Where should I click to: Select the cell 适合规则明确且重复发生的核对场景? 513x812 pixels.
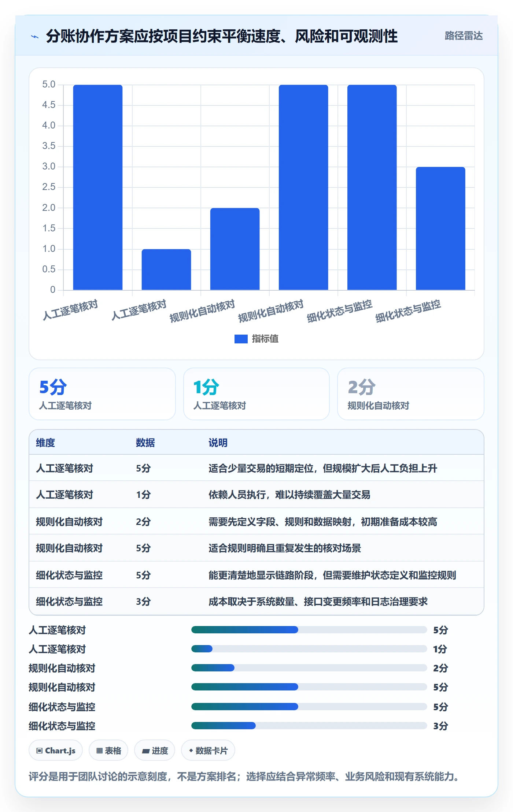(x=285, y=548)
